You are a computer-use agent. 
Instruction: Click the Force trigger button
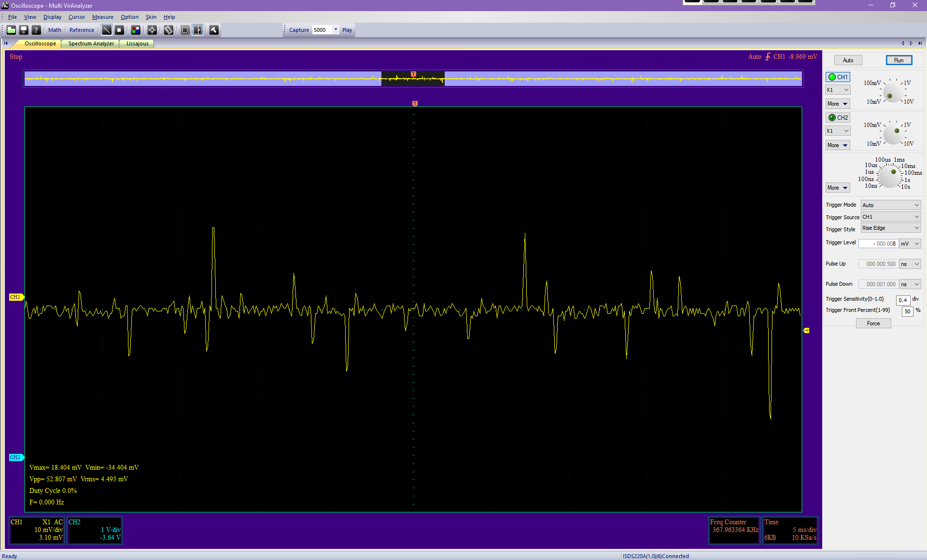coord(873,323)
